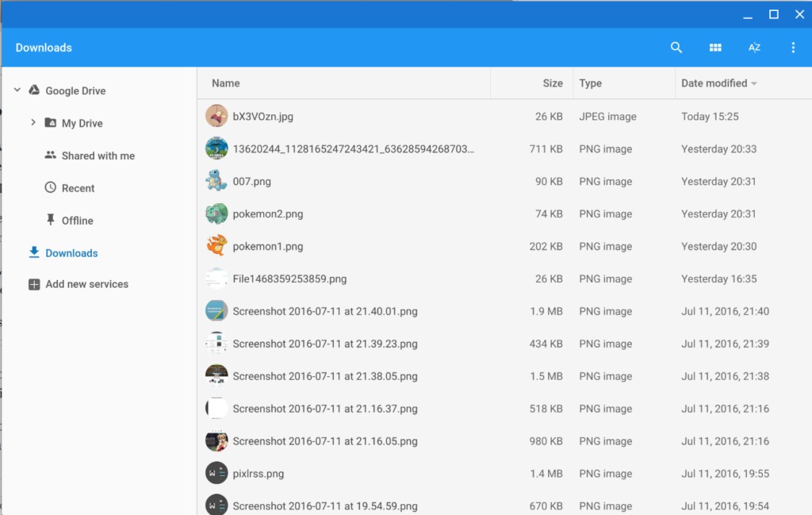Click the Downloads arrow icon
This screenshot has height=515, width=812.
34,252
